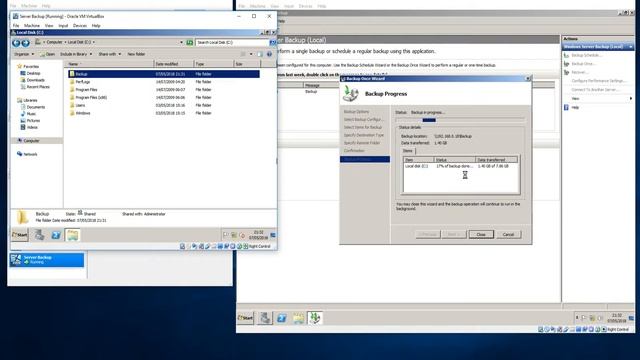Open the views dropdown arrow in explorer toolbar
The height and width of the screenshot is (360, 640).
(x=251, y=54)
